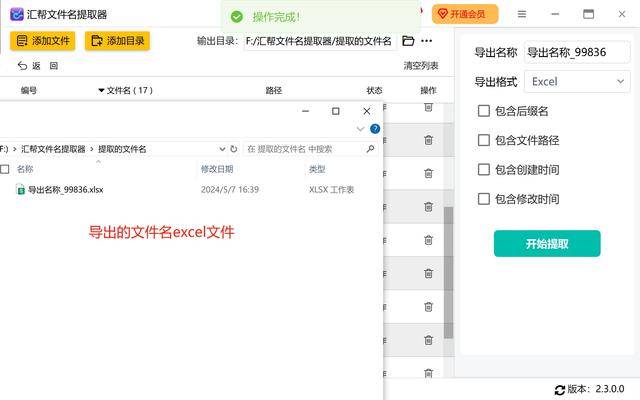Click the Explorer help question-mark icon

click(x=375, y=129)
